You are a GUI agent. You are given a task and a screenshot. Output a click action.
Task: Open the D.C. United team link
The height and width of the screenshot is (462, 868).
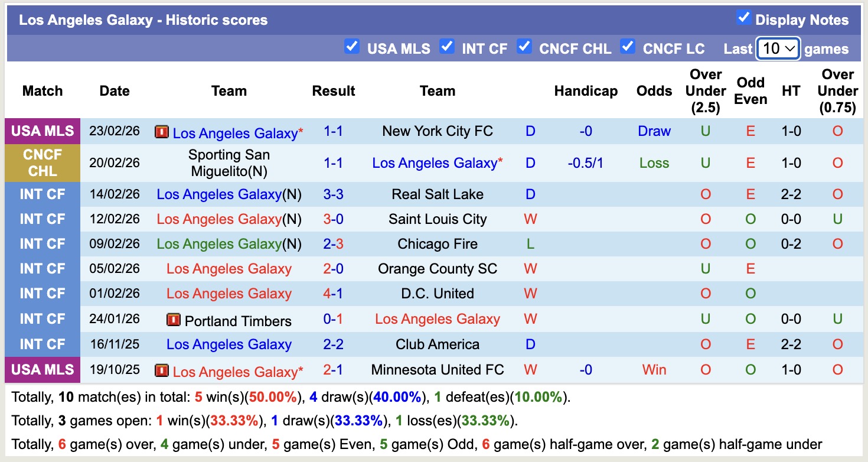pos(437,293)
